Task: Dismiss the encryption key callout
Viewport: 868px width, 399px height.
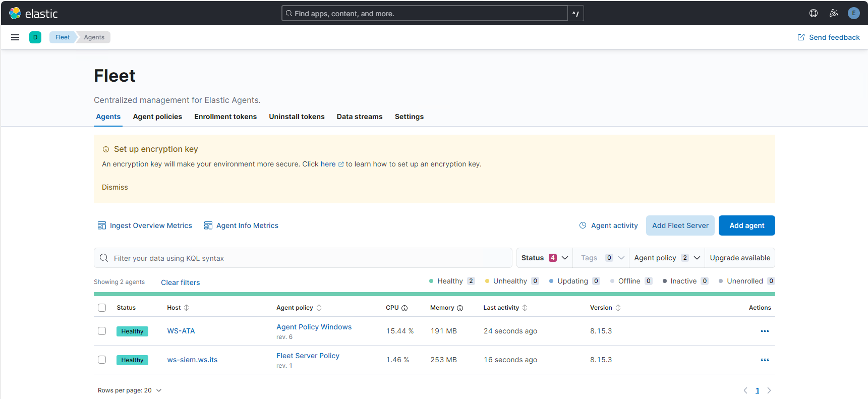Action: coord(115,187)
